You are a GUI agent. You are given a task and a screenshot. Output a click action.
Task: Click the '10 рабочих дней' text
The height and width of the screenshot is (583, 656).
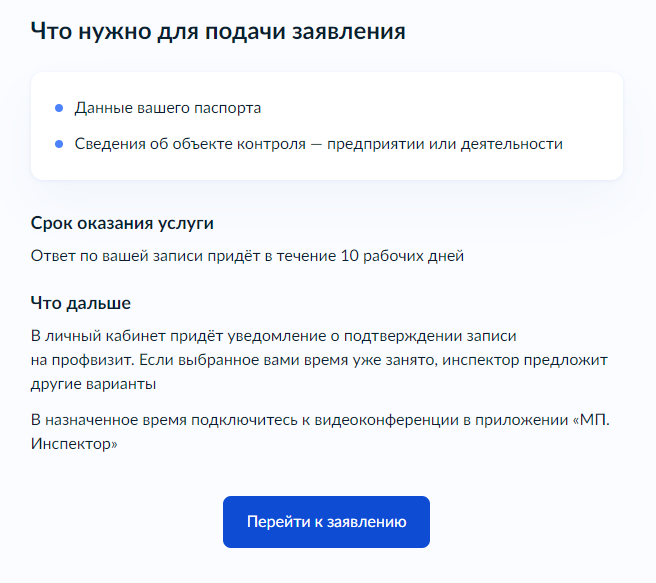pyautogui.click(x=402, y=256)
